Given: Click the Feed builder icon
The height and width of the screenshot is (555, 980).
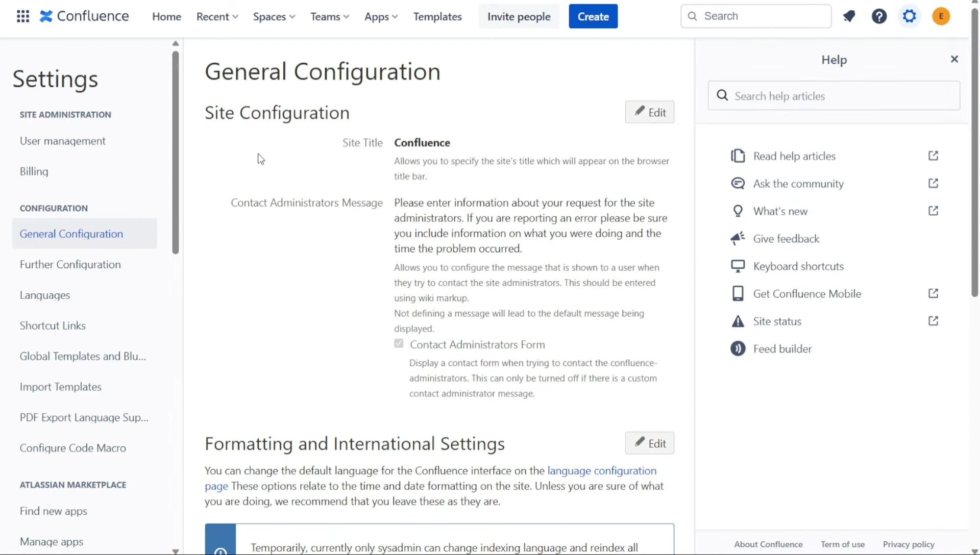Looking at the screenshot, I should click(738, 348).
